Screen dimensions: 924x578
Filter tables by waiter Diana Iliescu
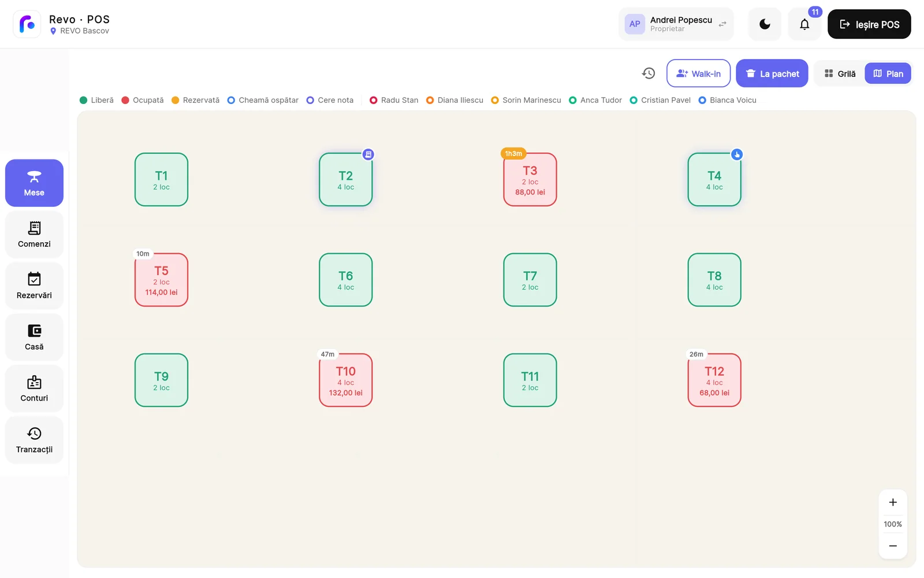tap(454, 100)
